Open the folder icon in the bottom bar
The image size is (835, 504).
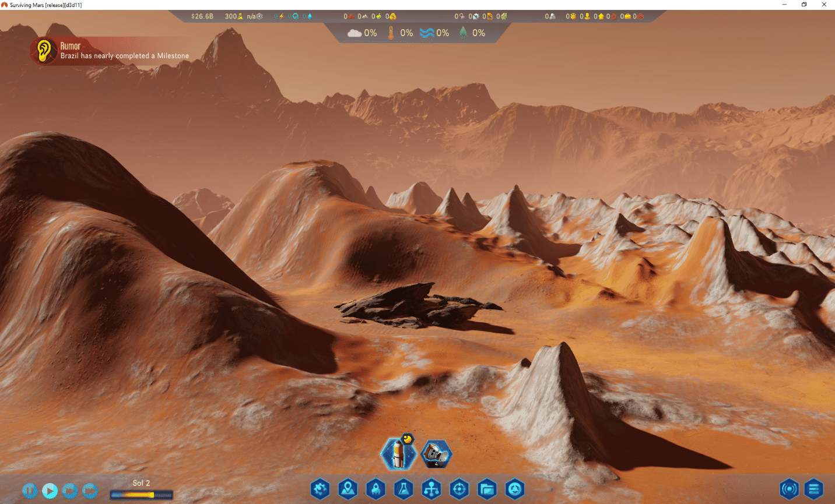point(487,489)
